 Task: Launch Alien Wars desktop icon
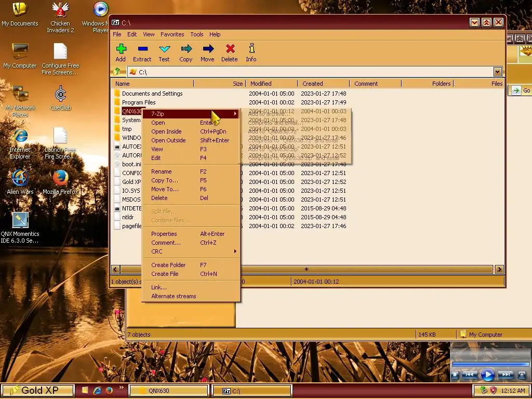pyautogui.click(x=20, y=182)
